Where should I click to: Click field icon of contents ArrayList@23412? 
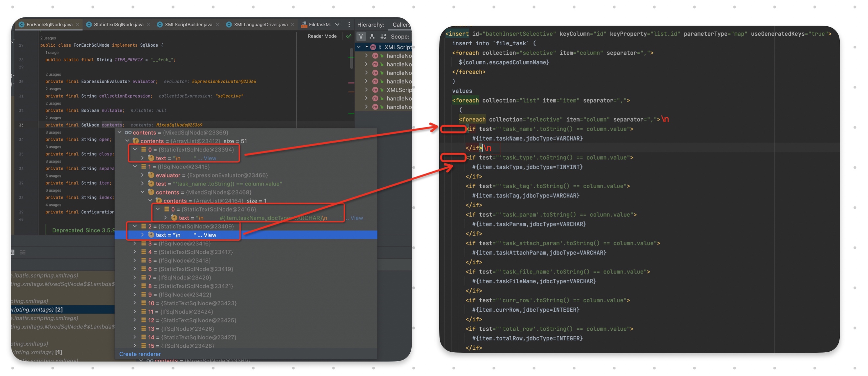[135, 141]
